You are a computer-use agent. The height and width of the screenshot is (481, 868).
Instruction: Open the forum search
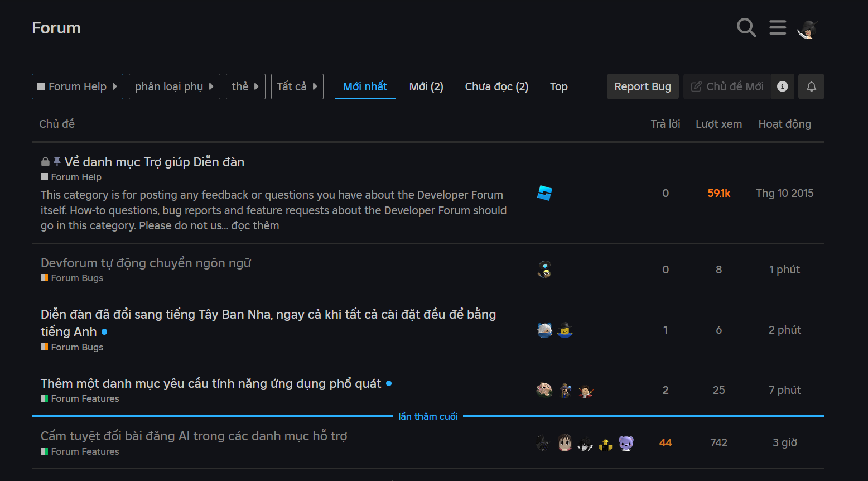pyautogui.click(x=746, y=27)
